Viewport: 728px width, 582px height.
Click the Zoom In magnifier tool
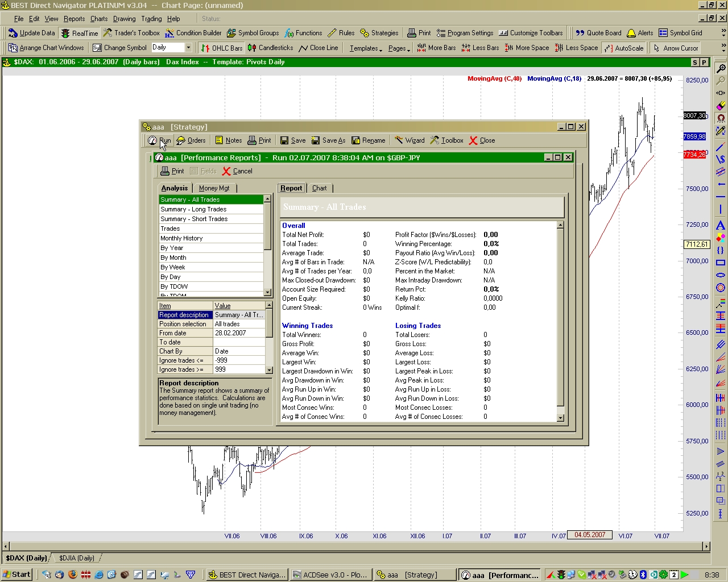click(721, 68)
